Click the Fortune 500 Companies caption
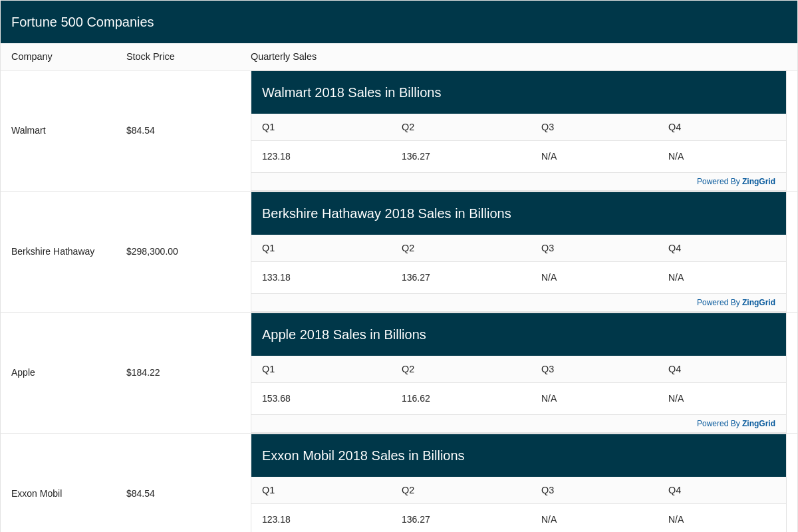798x532 pixels. coord(82,22)
